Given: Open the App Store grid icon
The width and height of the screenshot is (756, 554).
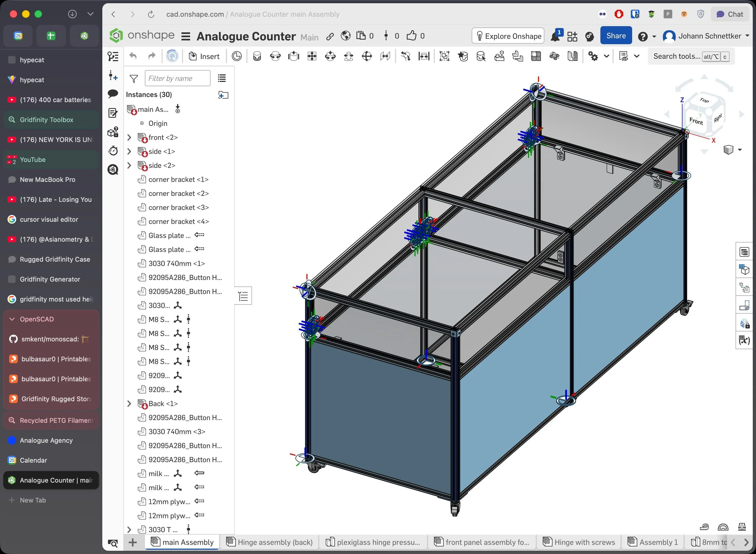Looking at the screenshot, I should (x=572, y=36).
